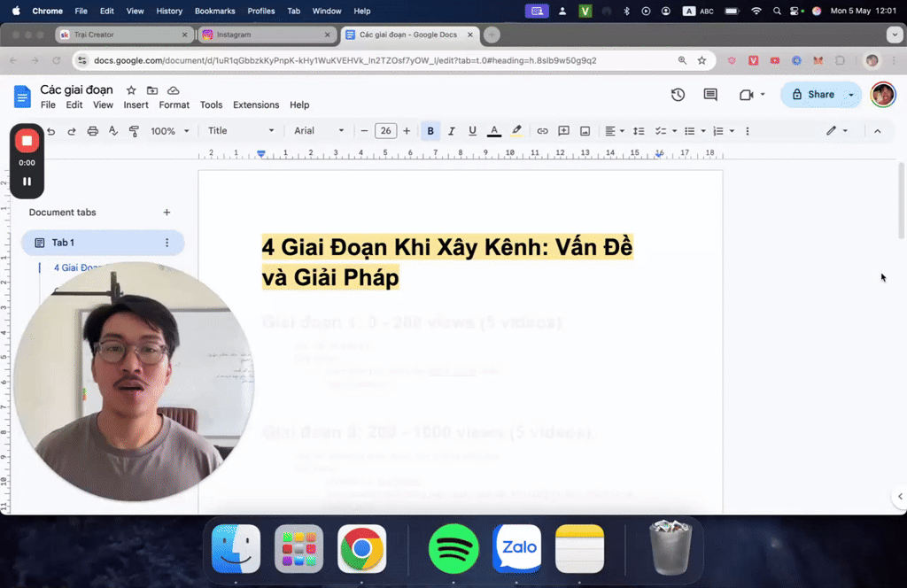The image size is (907, 588).
Task: Pause the screen recording
Action: [27, 182]
